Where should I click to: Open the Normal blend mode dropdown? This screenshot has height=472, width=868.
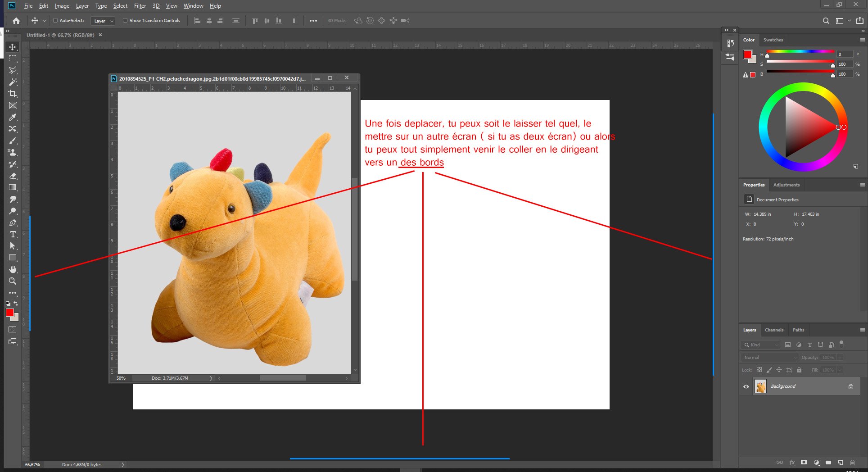(x=769, y=357)
